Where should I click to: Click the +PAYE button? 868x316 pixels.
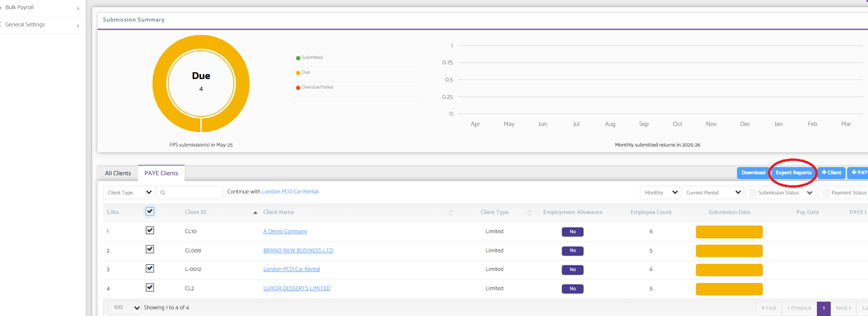858,173
